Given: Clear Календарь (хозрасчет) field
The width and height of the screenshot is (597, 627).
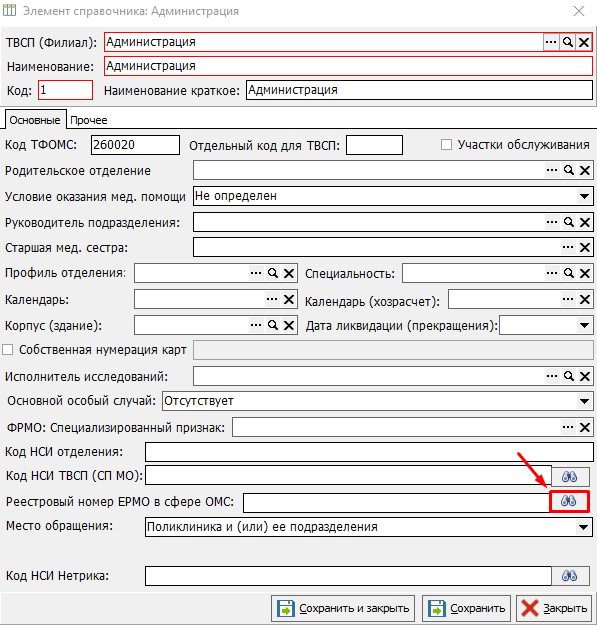Looking at the screenshot, I should [x=585, y=299].
